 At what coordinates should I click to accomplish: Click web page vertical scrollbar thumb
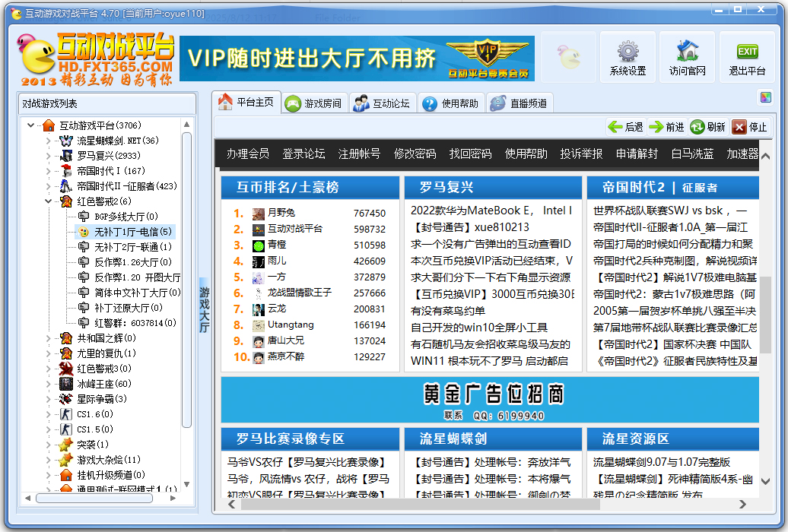(765, 315)
